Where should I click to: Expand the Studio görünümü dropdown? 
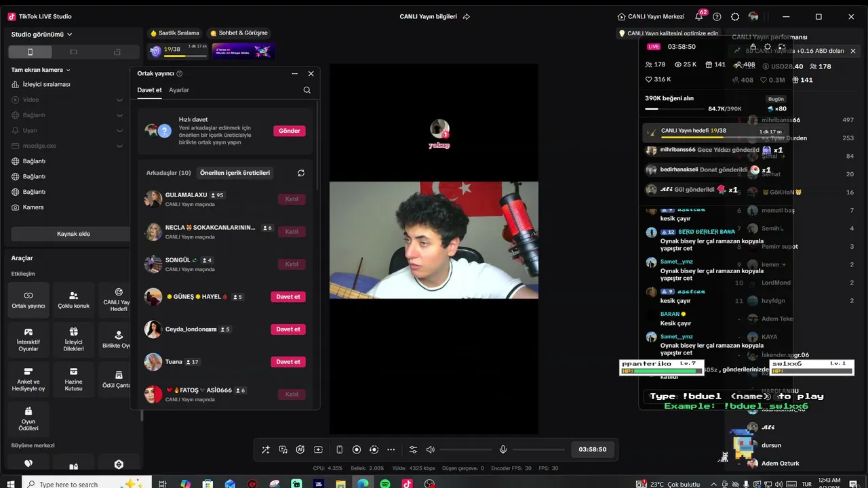(x=42, y=35)
